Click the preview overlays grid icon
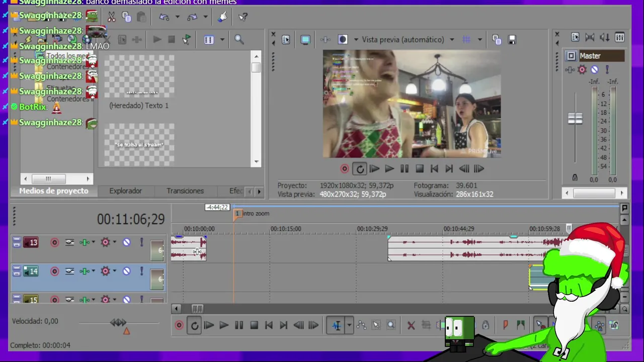644x362 pixels. pyautogui.click(x=466, y=40)
